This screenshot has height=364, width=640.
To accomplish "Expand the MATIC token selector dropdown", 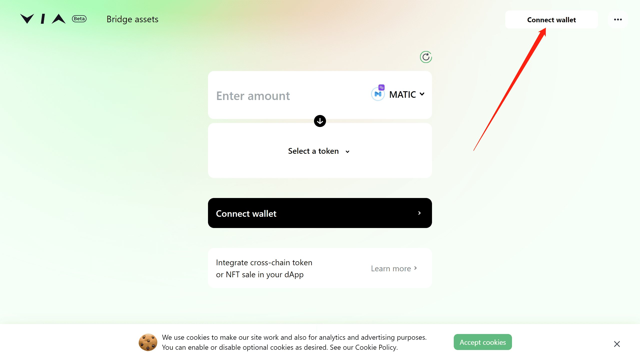I will coord(398,94).
